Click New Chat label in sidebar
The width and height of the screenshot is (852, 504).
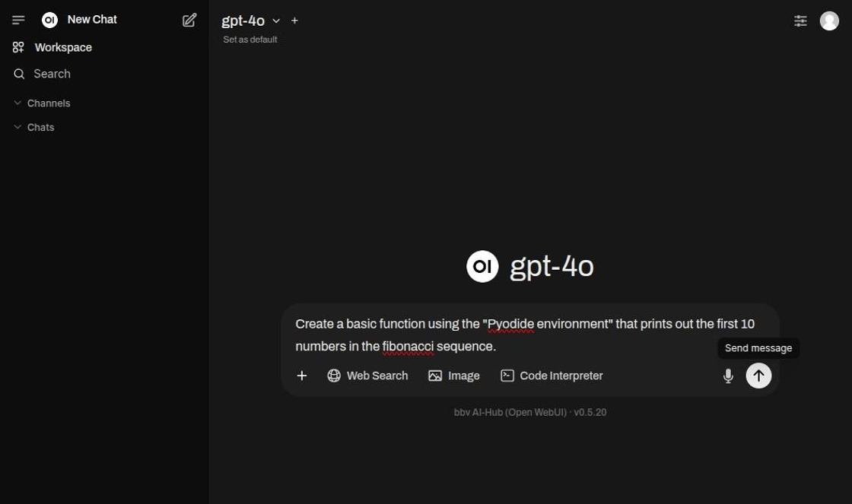click(x=92, y=20)
